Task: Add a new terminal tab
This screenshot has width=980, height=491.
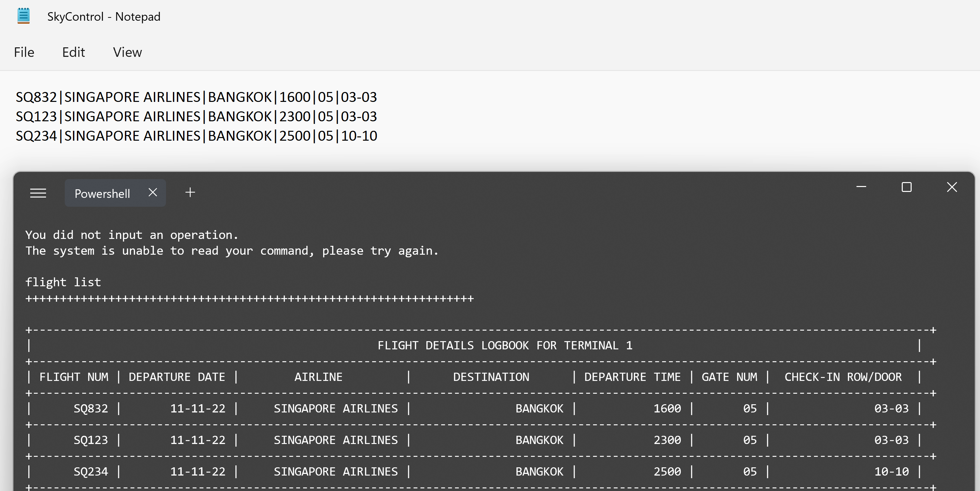Action: pos(190,193)
